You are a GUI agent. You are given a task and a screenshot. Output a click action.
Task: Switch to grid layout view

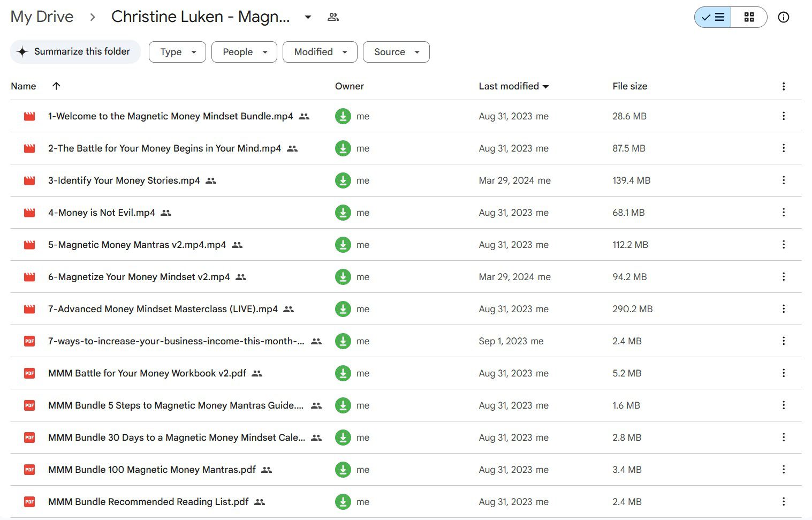749,17
